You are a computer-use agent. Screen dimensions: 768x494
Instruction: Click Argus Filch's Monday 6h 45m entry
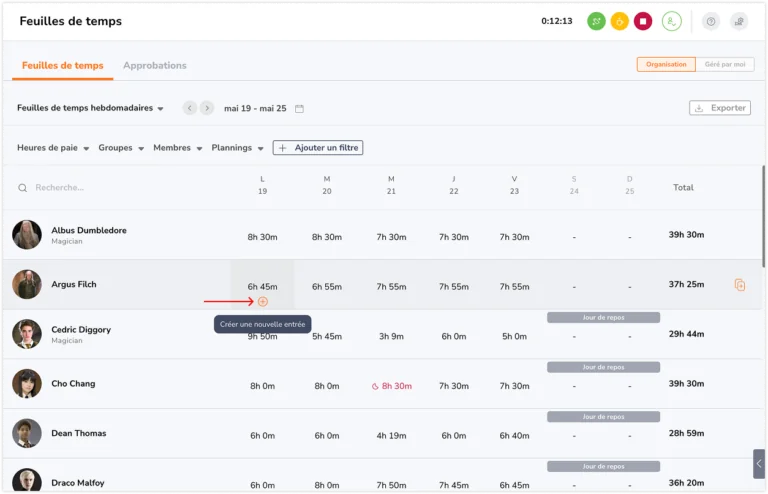pyautogui.click(x=263, y=286)
